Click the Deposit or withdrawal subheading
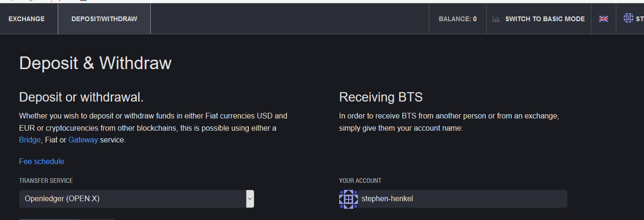644x220 pixels. [x=81, y=97]
